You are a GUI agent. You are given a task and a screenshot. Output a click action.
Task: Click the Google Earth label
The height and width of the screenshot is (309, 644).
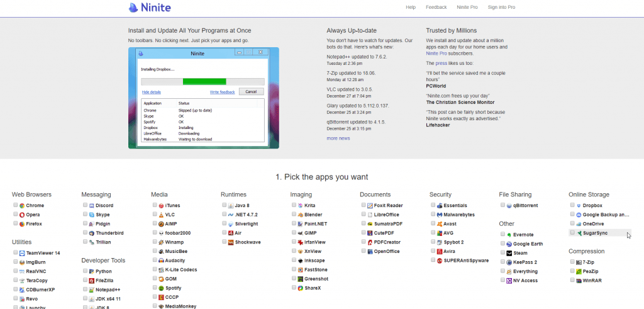coord(528,244)
